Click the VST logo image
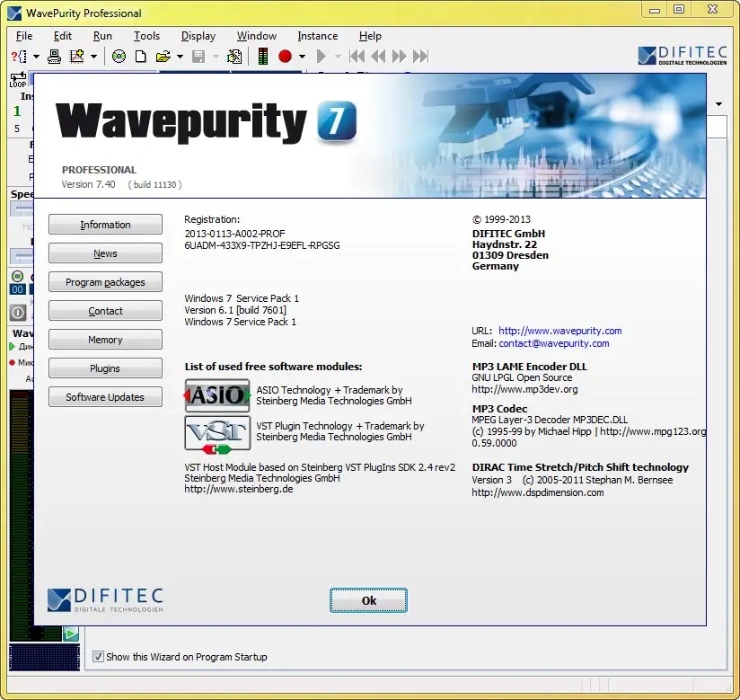Image resolution: width=740 pixels, height=700 pixels. pyautogui.click(x=217, y=435)
